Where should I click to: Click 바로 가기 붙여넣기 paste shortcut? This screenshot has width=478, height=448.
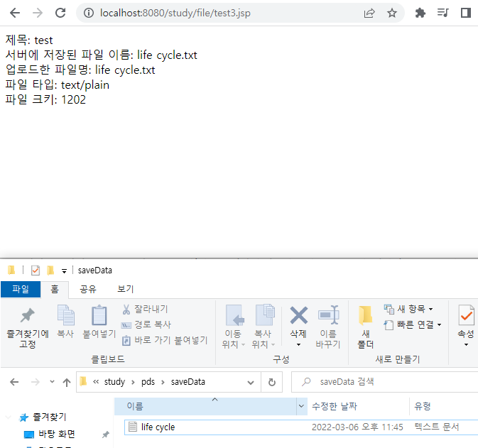pyautogui.click(x=165, y=340)
